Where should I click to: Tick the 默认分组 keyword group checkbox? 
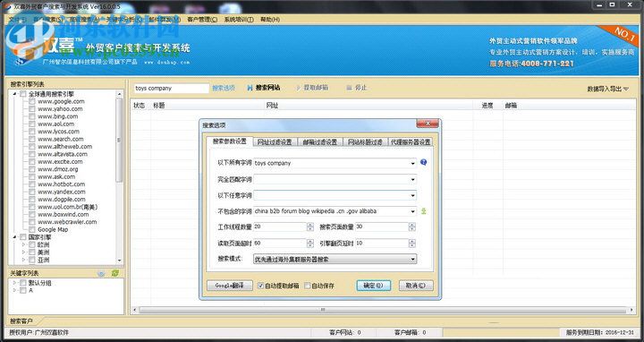click(23, 283)
